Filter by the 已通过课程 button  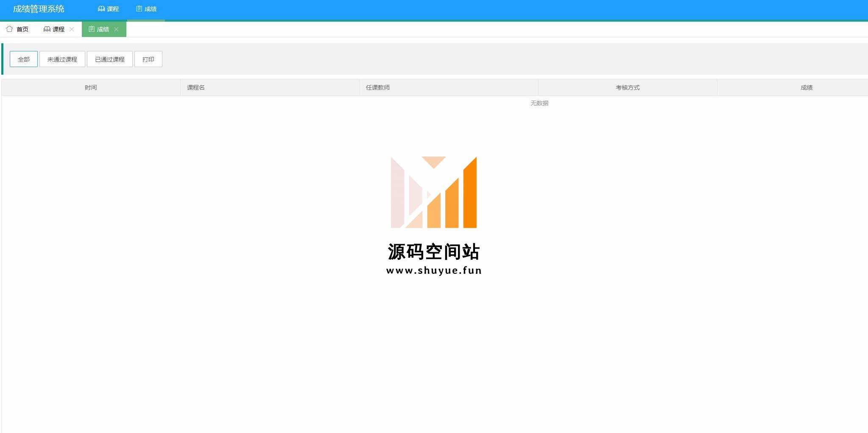(x=110, y=59)
